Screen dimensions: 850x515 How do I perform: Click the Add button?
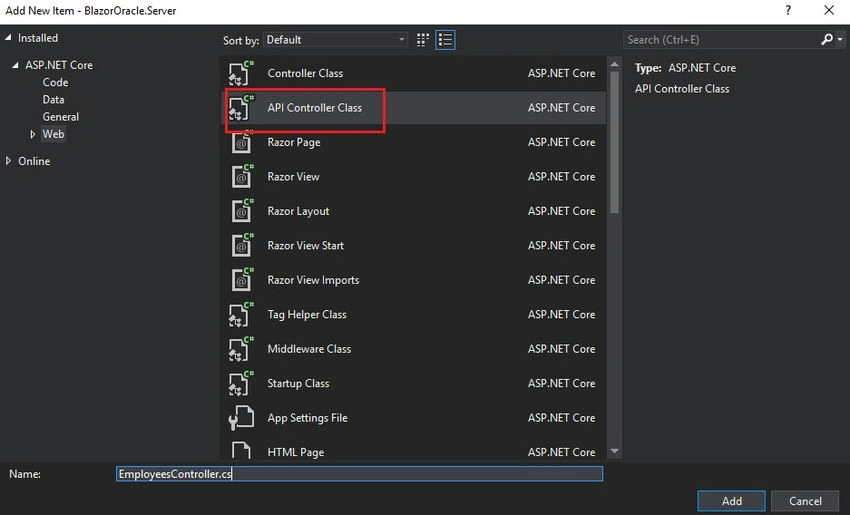click(x=731, y=501)
